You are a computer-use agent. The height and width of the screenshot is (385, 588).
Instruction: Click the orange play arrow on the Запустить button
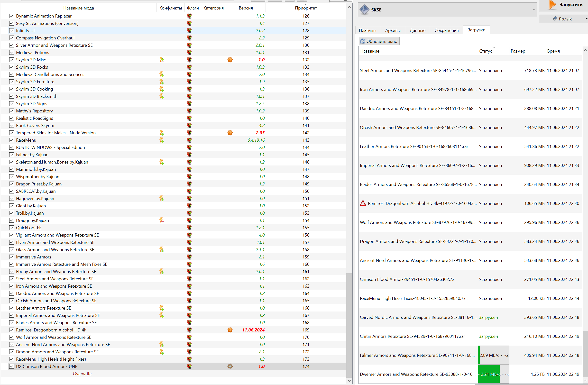pos(552,4)
